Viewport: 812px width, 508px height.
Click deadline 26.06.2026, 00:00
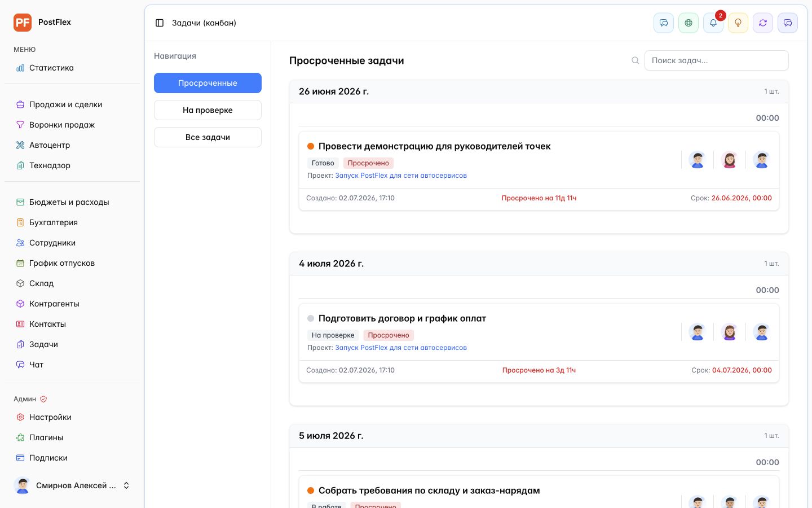coord(742,198)
